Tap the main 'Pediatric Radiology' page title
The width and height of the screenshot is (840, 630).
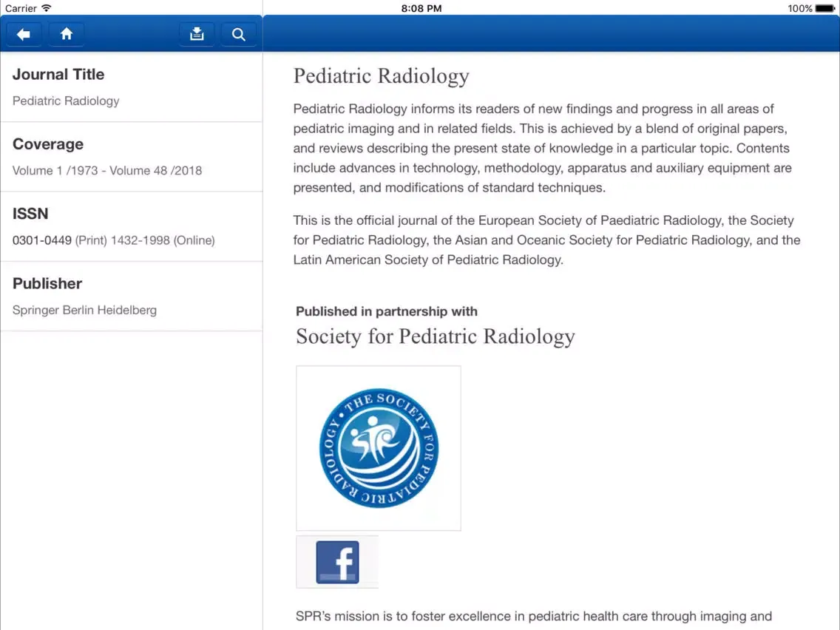tap(381, 76)
